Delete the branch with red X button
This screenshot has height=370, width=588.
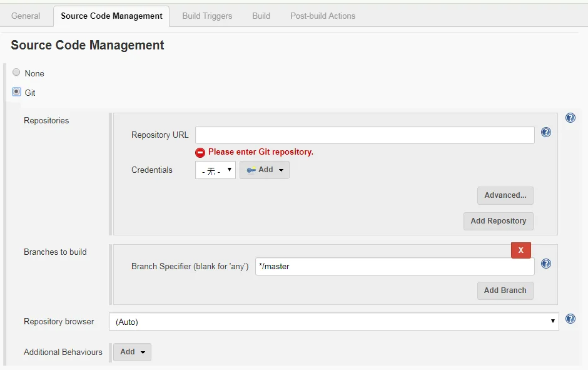[520, 250]
